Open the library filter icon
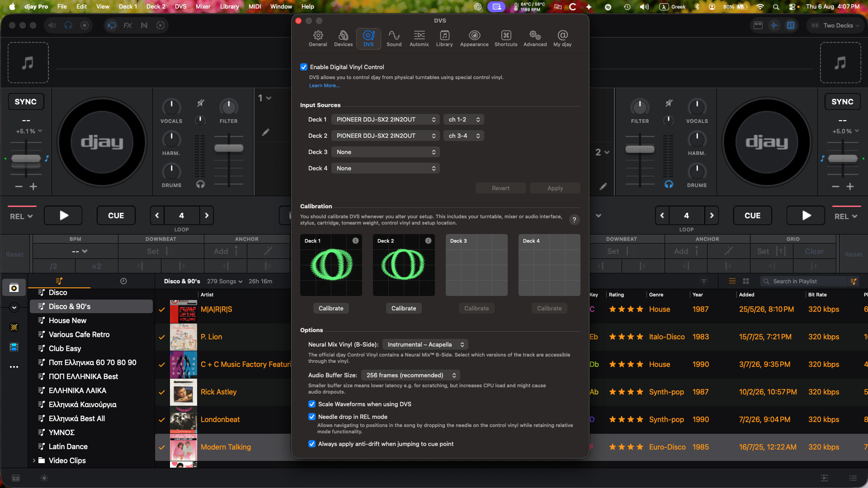Image resolution: width=868 pixels, height=488 pixels. [x=704, y=281]
